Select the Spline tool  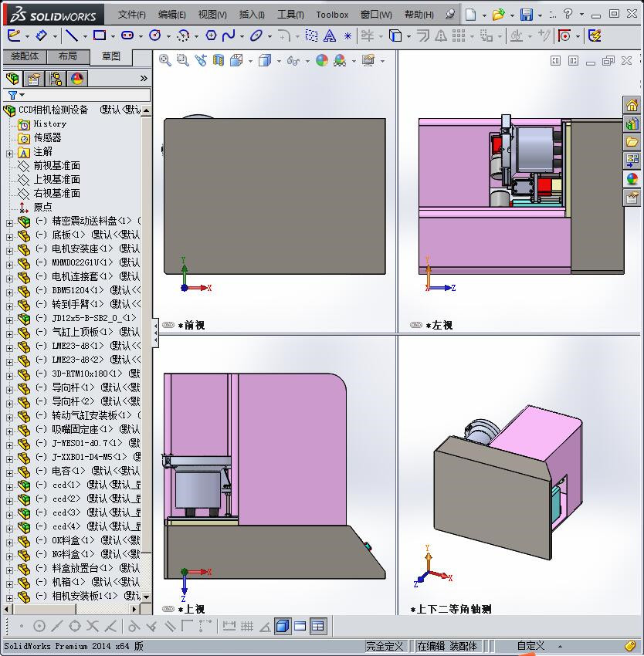click(229, 36)
